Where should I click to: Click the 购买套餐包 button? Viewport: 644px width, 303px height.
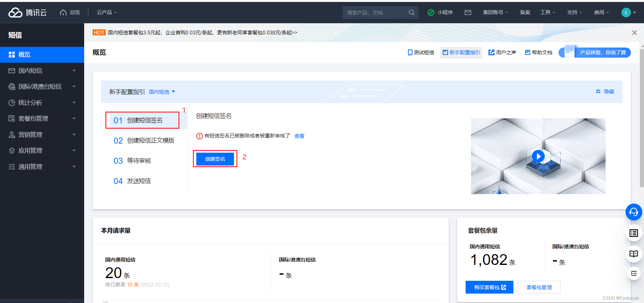coord(489,287)
